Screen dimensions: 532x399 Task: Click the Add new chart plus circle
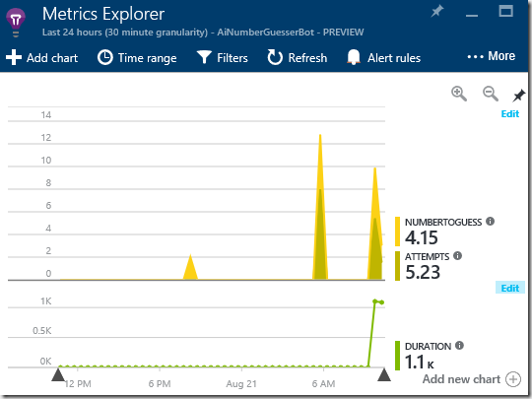coord(513,379)
